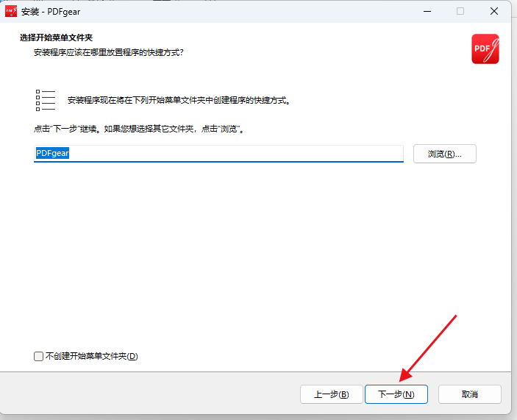
Task: Click the sentence starting with 点击"下一步"继续
Action: [139, 129]
